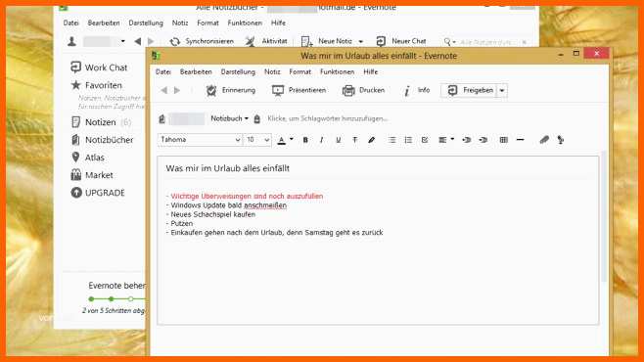Open the Notizbuch selector dropdown

[x=229, y=118]
